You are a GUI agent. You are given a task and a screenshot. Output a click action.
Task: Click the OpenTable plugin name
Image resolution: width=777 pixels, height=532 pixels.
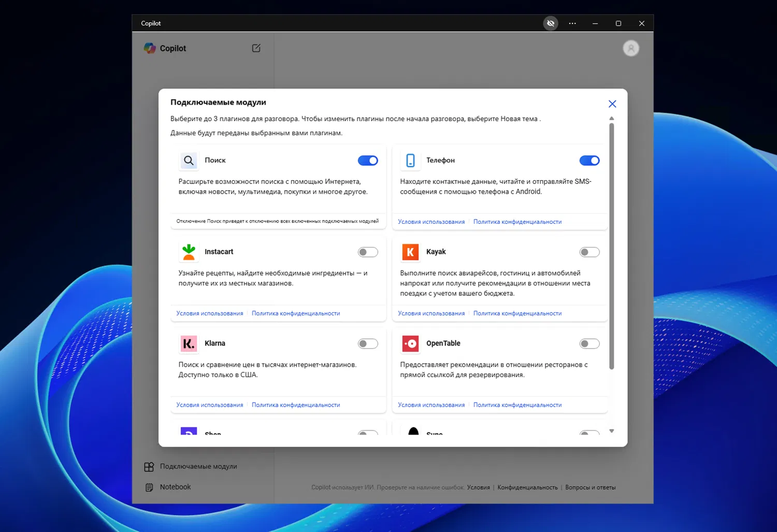(443, 343)
